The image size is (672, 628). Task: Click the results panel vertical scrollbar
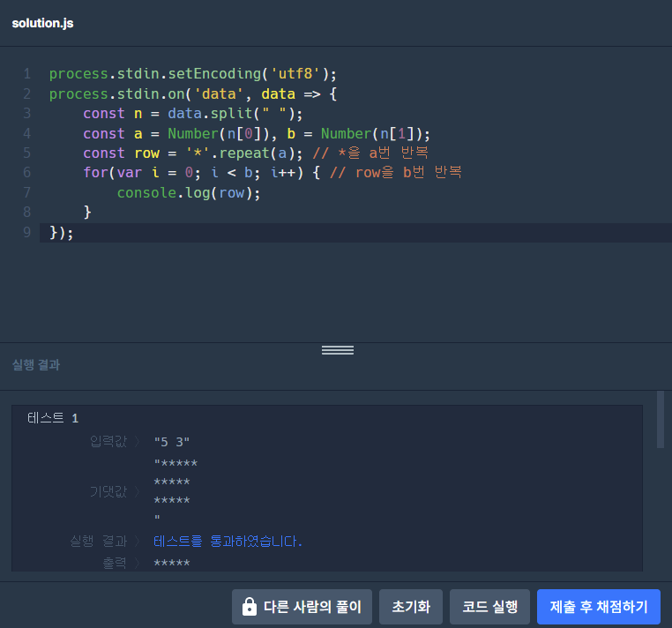coord(661,419)
